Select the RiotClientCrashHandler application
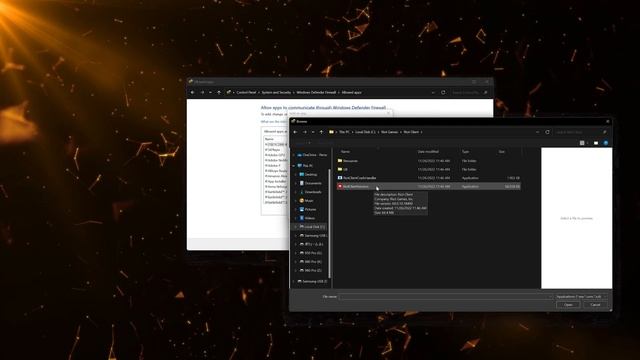This screenshot has height=360, width=640. (429, 178)
